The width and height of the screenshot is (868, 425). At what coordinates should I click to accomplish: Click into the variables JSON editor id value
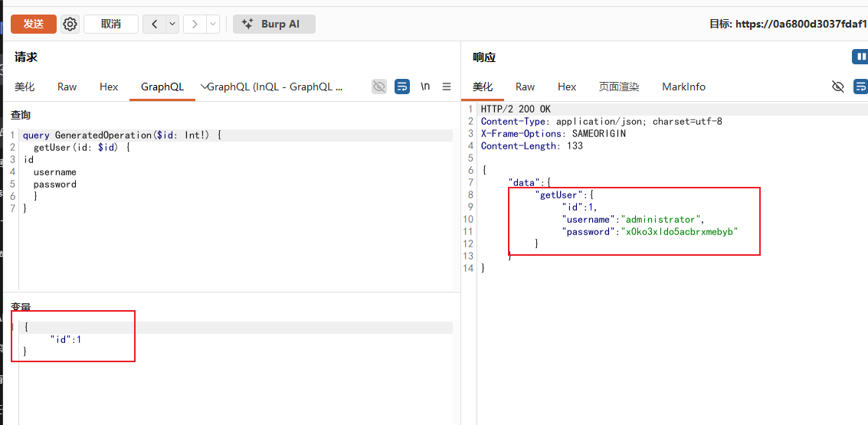[79, 339]
